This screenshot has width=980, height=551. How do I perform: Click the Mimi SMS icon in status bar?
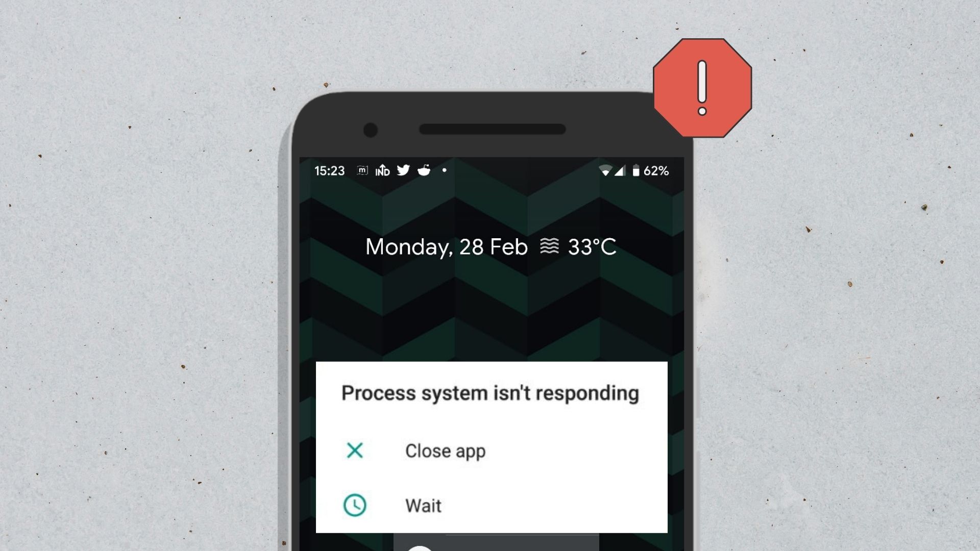pos(362,170)
